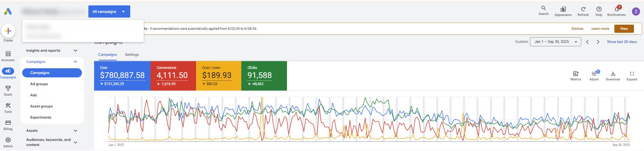644x151 pixels.
Task: Switch to the Settings tab
Action: pos(132,55)
